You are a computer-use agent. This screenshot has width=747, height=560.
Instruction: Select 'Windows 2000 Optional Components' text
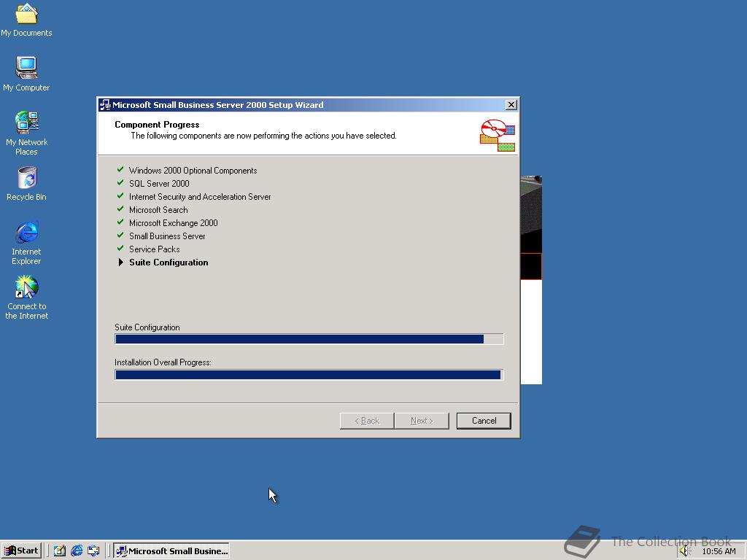click(x=193, y=171)
